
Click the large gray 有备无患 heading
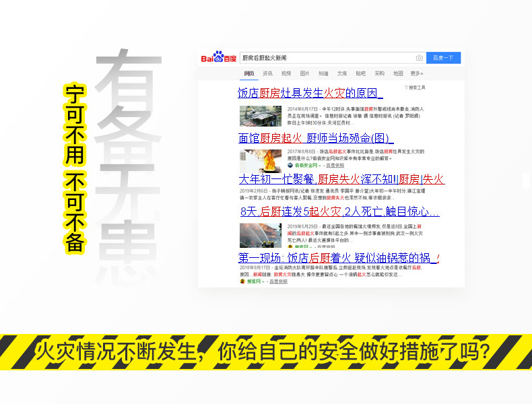click(x=128, y=166)
